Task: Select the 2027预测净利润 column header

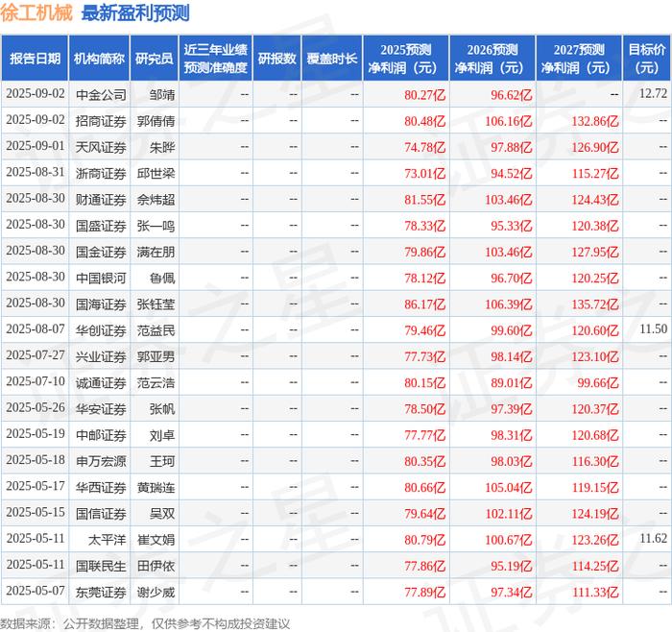Action: [x=579, y=59]
